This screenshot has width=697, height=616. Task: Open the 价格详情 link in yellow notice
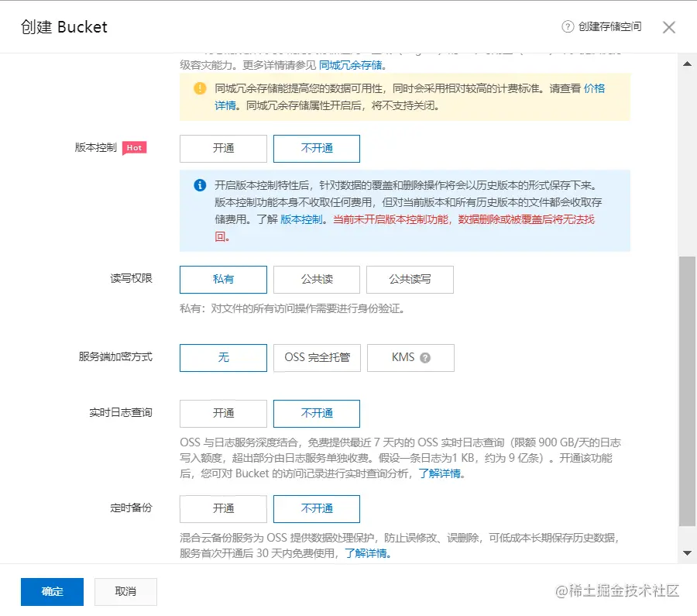[594, 88]
